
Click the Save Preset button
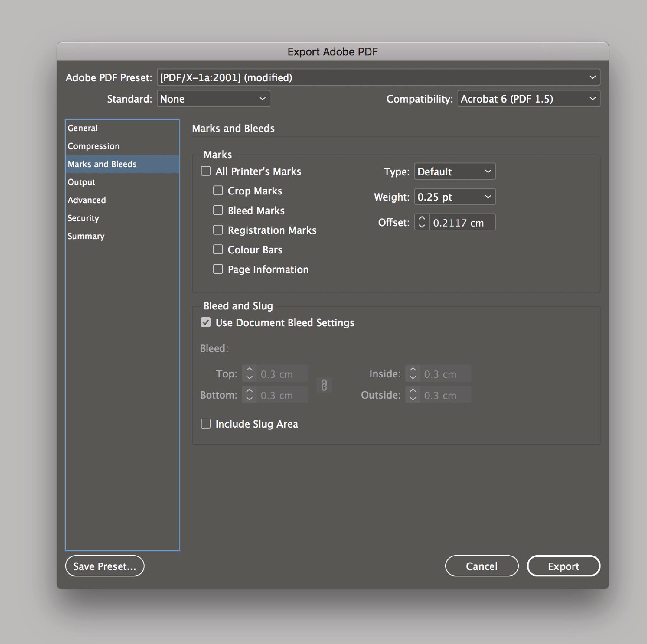(104, 566)
